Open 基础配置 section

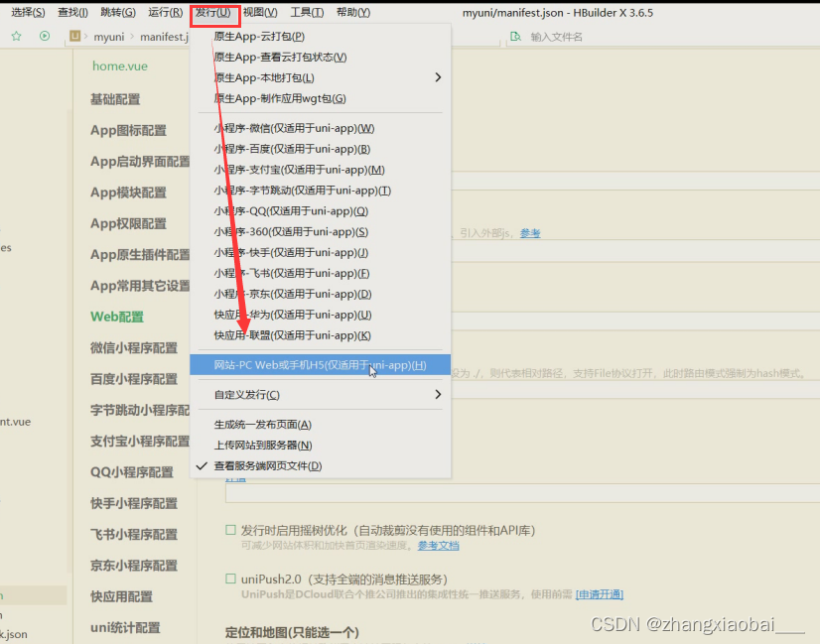115,99
